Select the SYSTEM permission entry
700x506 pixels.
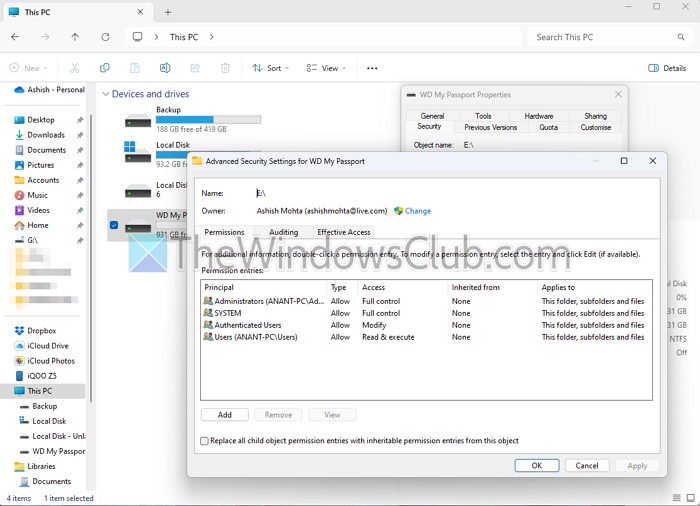(426, 314)
